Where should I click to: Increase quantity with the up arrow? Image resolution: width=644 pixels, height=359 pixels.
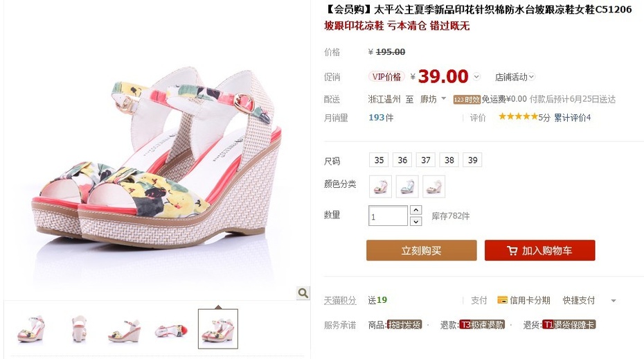(415, 210)
